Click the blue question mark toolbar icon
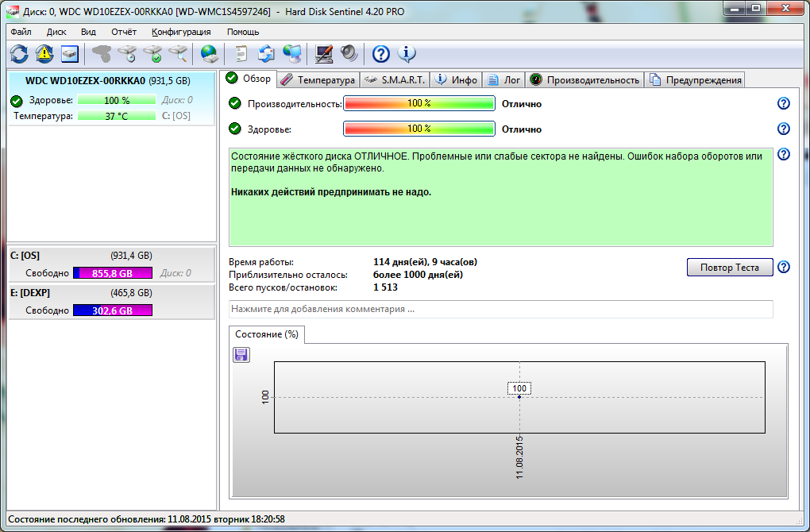Viewport: 810px width, 532px height. point(380,54)
